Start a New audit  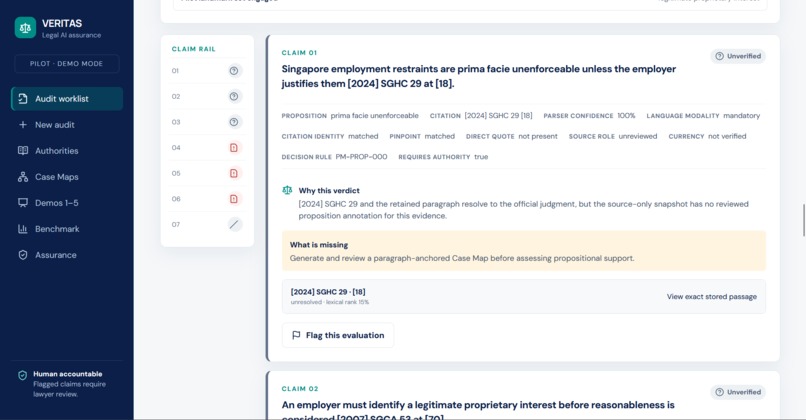[67, 125]
